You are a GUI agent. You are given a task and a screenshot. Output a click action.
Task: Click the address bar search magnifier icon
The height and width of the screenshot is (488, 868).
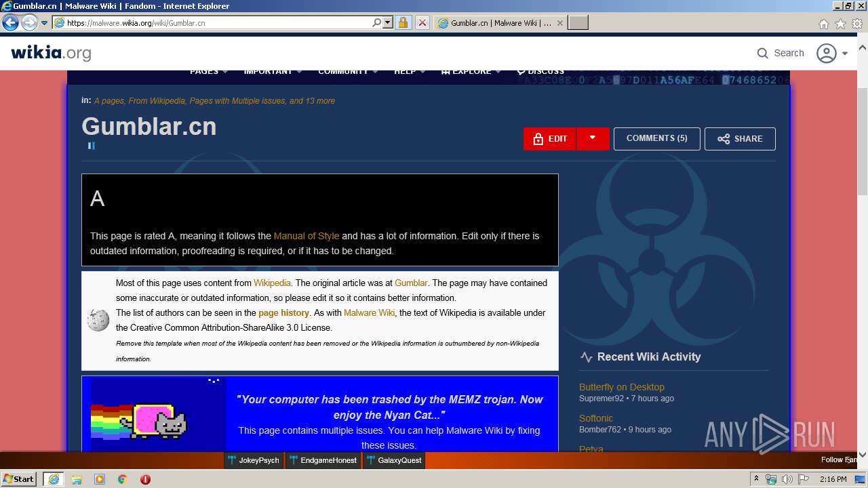(x=376, y=22)
